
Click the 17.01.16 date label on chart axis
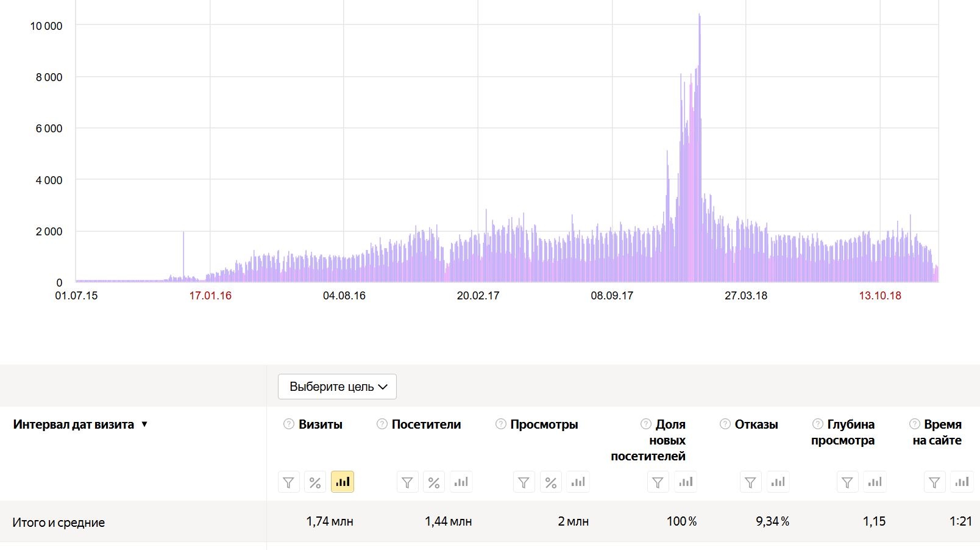coord(210,296)
